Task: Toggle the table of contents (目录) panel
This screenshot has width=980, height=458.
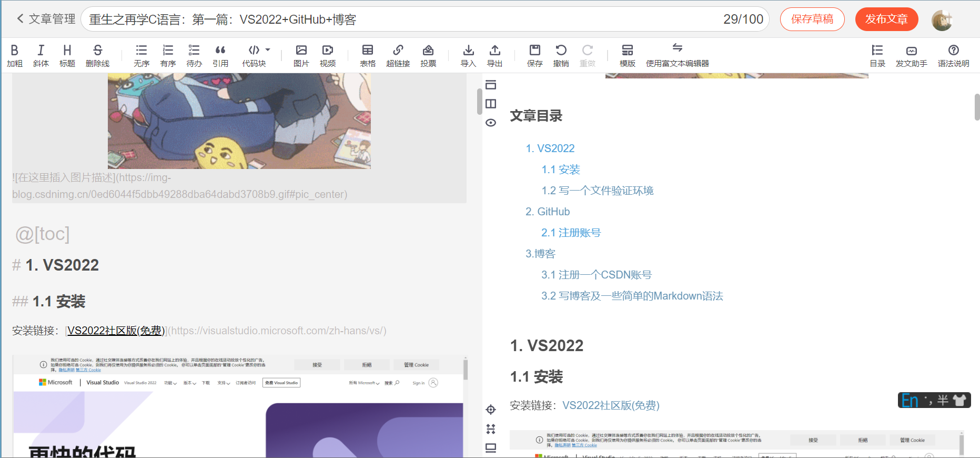Action: pyautogui.click(x=877, y=56)
